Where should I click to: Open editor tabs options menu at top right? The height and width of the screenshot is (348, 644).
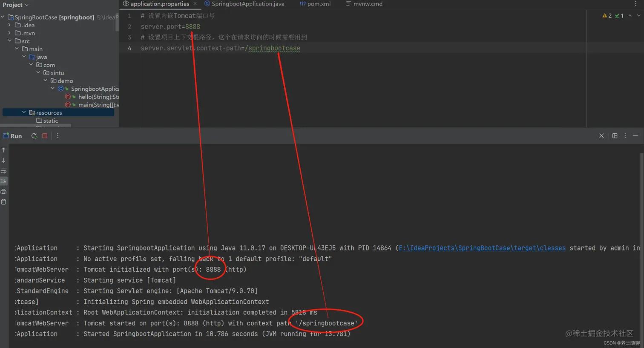point(636,4)
